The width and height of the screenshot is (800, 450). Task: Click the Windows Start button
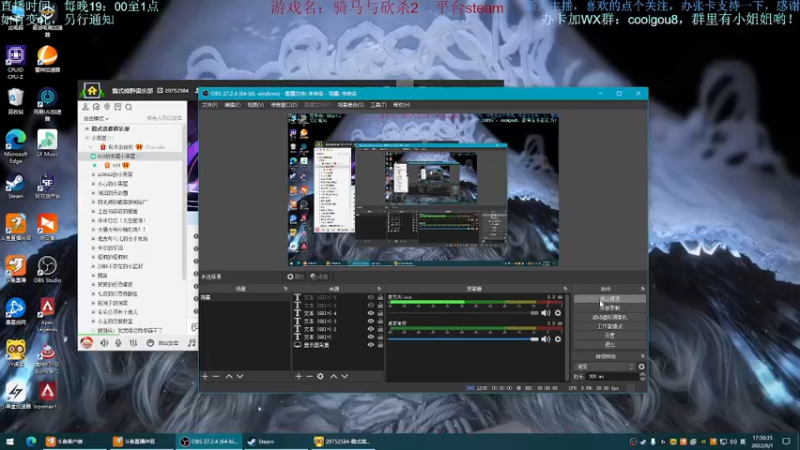(10, 441)
